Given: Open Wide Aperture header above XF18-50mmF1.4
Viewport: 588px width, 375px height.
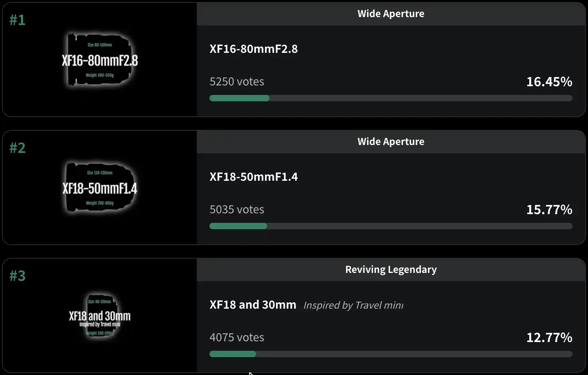Looking at the screenshot, I should click(x=391, y=141).
